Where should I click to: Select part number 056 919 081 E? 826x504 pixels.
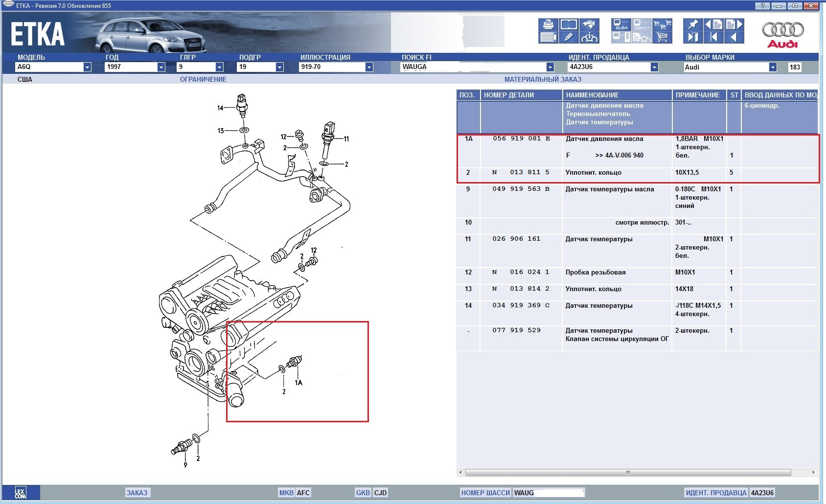521,138
